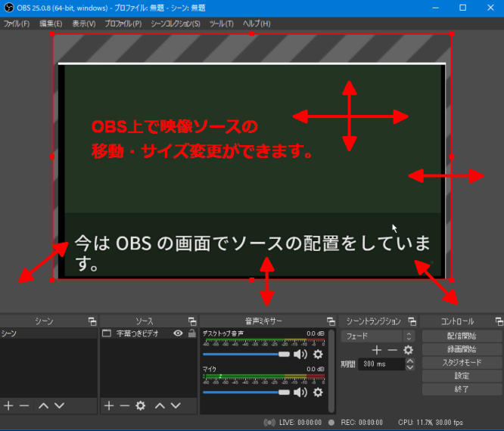Click the audio mixer vertical scrollbar

point(331,371)
